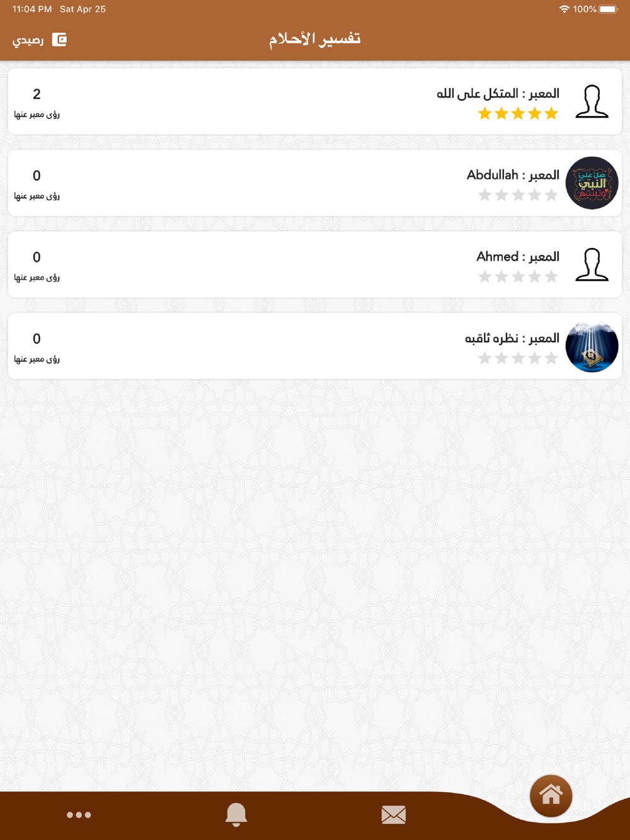Tap Ahmed's empty star rating
The width and height of the screenshot is (630, 840).
(x=518, y=276)
